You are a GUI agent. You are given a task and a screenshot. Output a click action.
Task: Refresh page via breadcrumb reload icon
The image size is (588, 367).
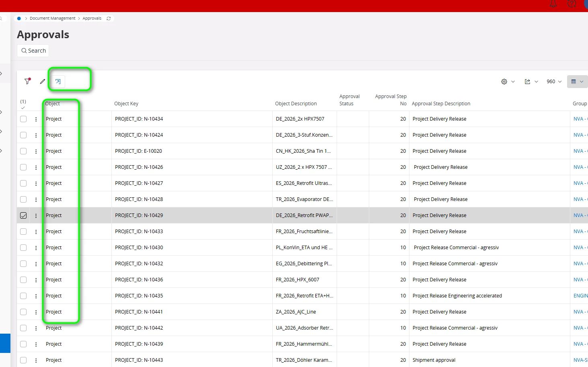[109, 18]
